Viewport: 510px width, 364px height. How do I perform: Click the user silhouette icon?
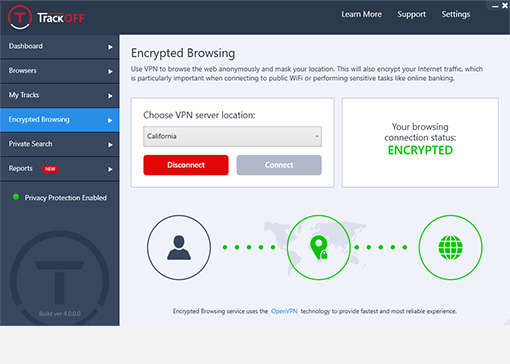click(x=179, y=247)
